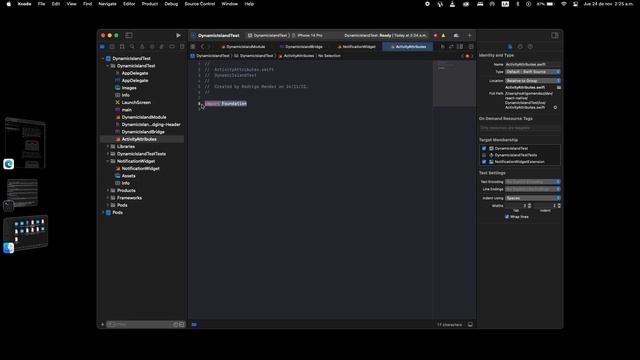This screenshot has width=640, height=360.
Task: Toggle DynamicIslandTestTests target membership checkbox
Action: click(484, 155)
